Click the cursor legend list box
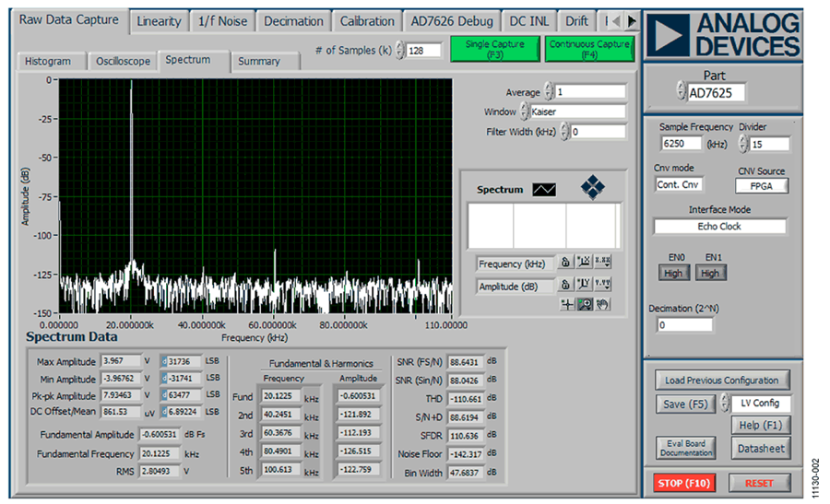Image resolution: width=830 pixels, height=504 pixels. 543,226
